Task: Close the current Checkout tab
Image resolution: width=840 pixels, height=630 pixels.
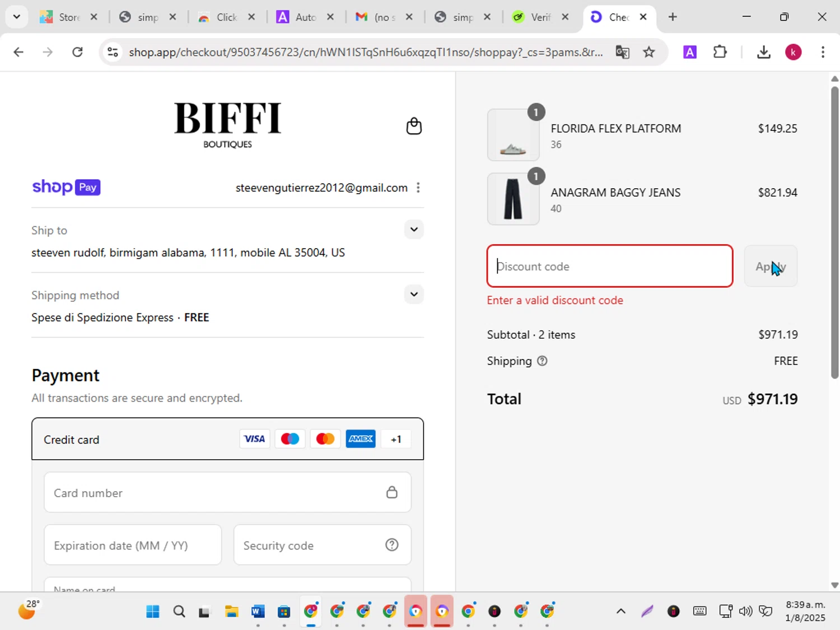Action: point(643,17)
